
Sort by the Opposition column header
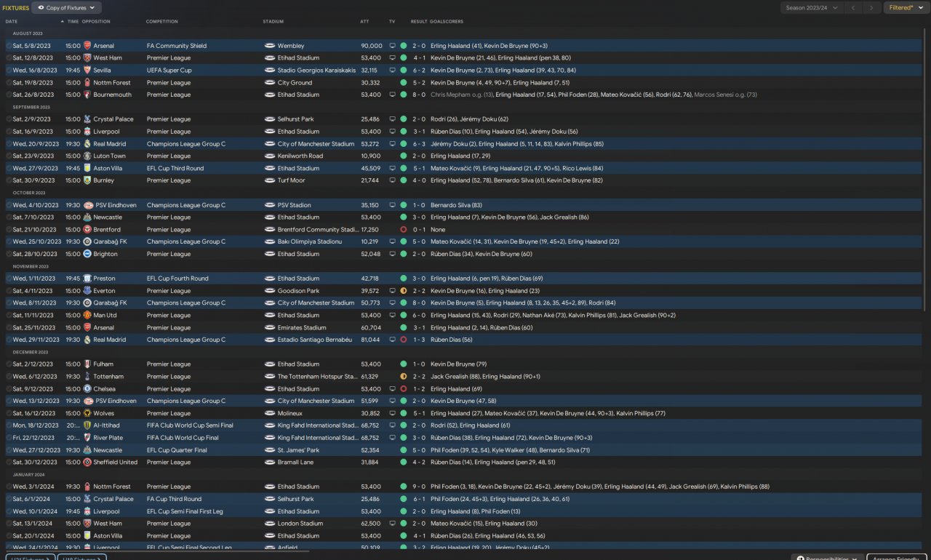[x=96, y=22]
